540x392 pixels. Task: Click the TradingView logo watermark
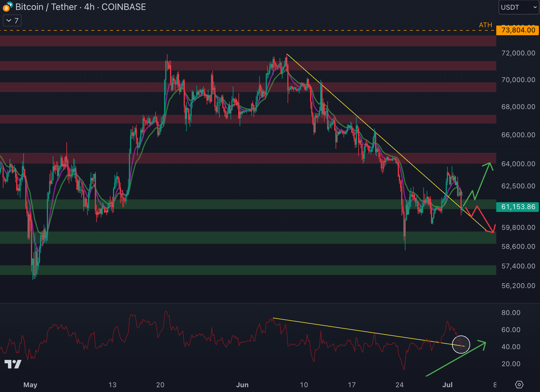pos(13,364)
